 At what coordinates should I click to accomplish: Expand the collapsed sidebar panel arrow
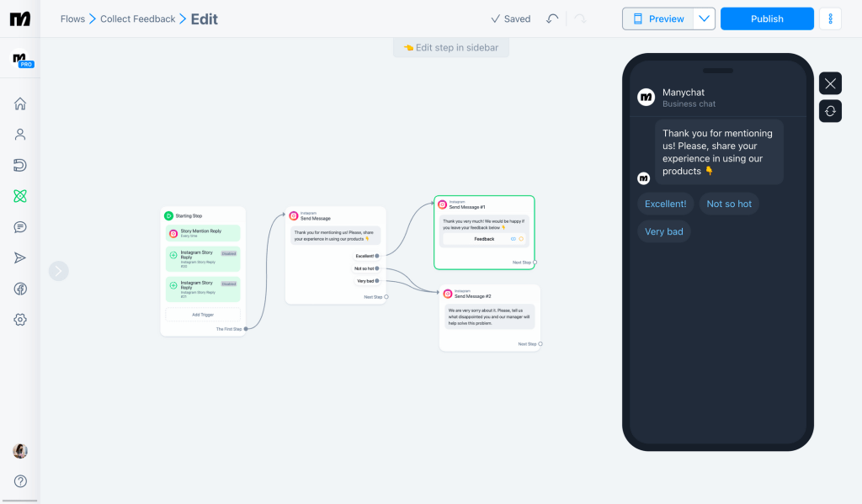(58, 271)
